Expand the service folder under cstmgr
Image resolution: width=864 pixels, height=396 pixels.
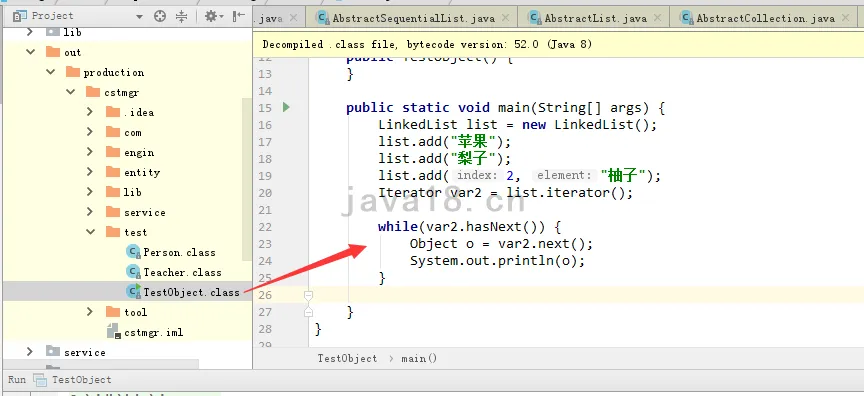pos(90,212)
